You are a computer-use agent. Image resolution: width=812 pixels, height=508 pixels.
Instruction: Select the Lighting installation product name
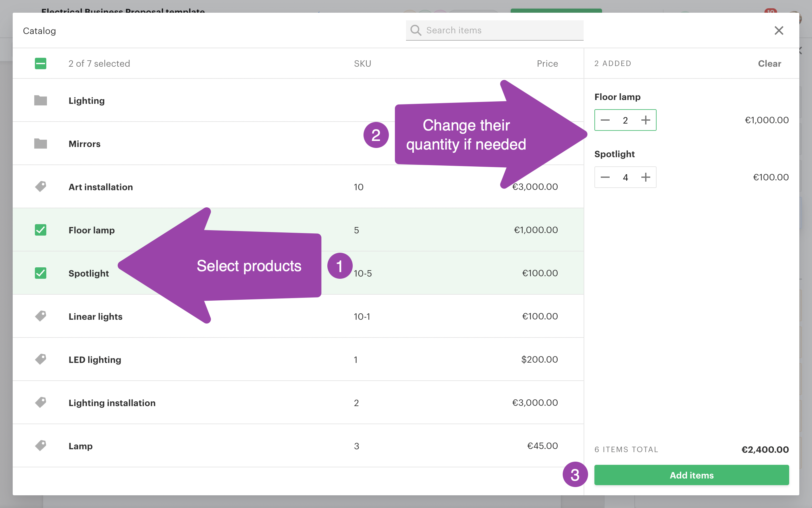click(x=112, y=403)
